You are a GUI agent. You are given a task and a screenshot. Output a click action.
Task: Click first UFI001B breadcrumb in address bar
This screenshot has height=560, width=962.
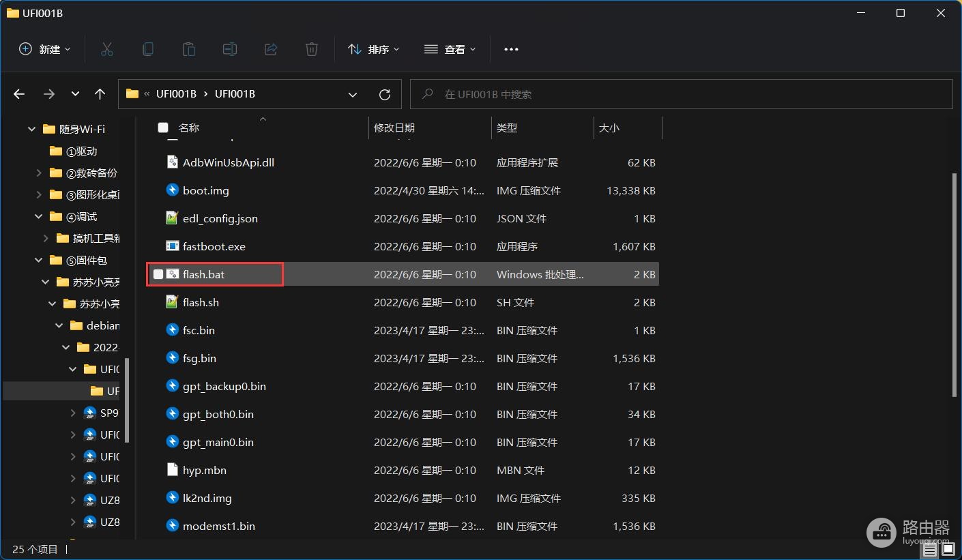(176, 94)
